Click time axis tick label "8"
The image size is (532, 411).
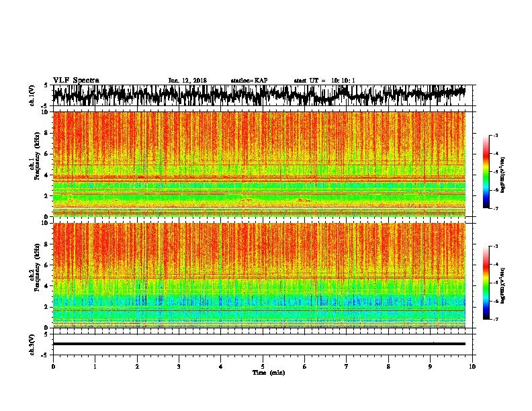388,367
